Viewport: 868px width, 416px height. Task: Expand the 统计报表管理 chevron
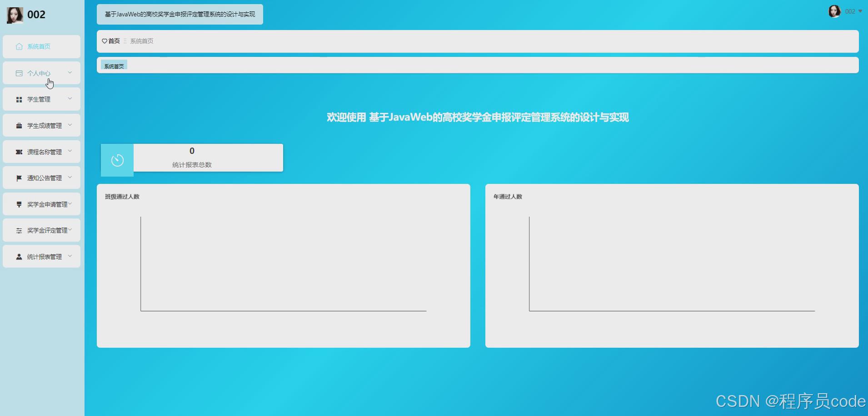tap(70, 256)
